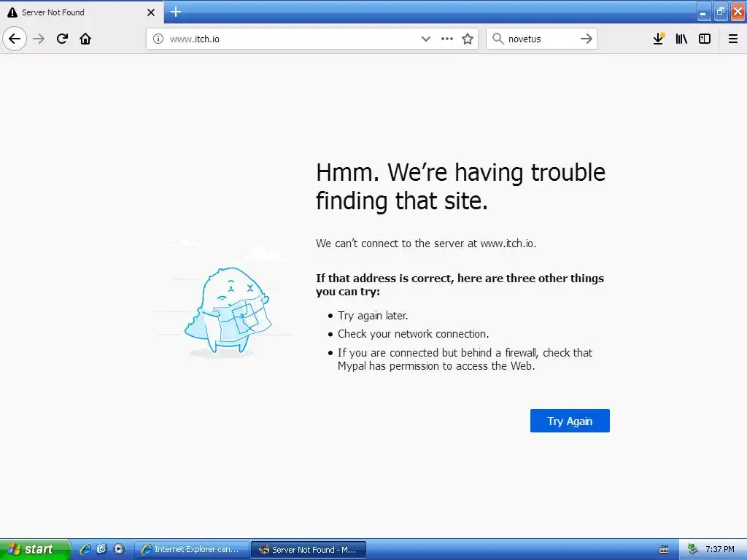Launch Internet Explorer from quick launch
Image resolution: width=747 pixels, height=560 pixels.
tap(85, 549)
